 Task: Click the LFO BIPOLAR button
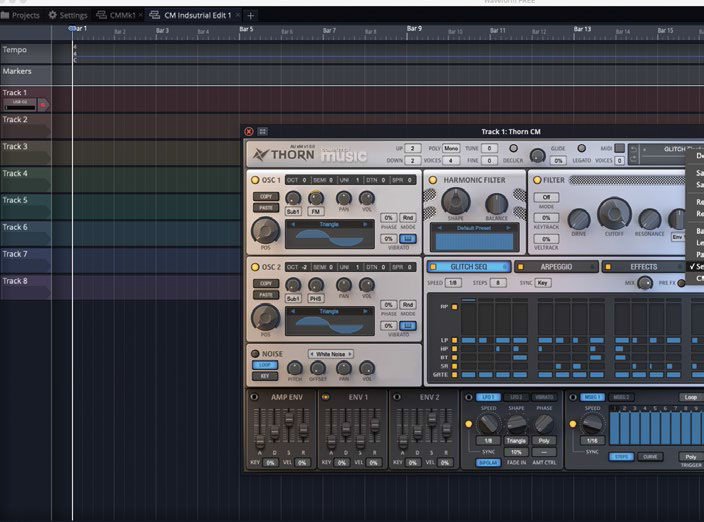pyautogui.click(x=488, y=462)
